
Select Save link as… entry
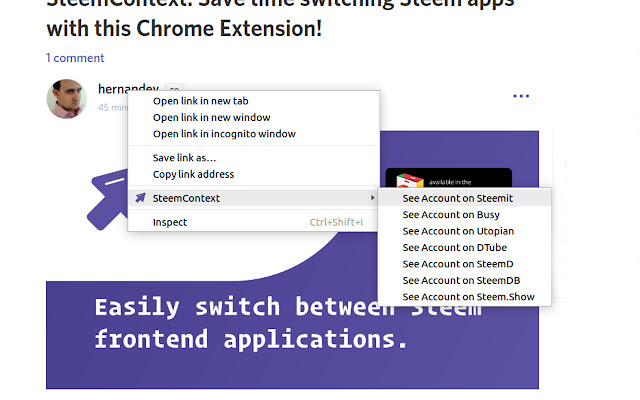point(253,158)
